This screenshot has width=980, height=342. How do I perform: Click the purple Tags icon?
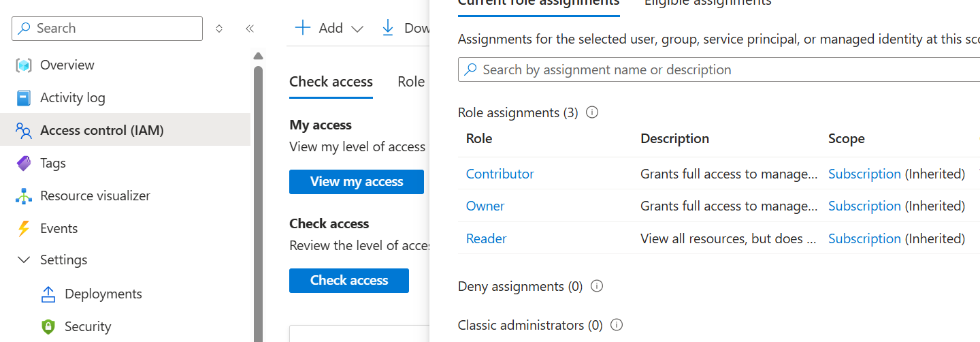[24, 164]
